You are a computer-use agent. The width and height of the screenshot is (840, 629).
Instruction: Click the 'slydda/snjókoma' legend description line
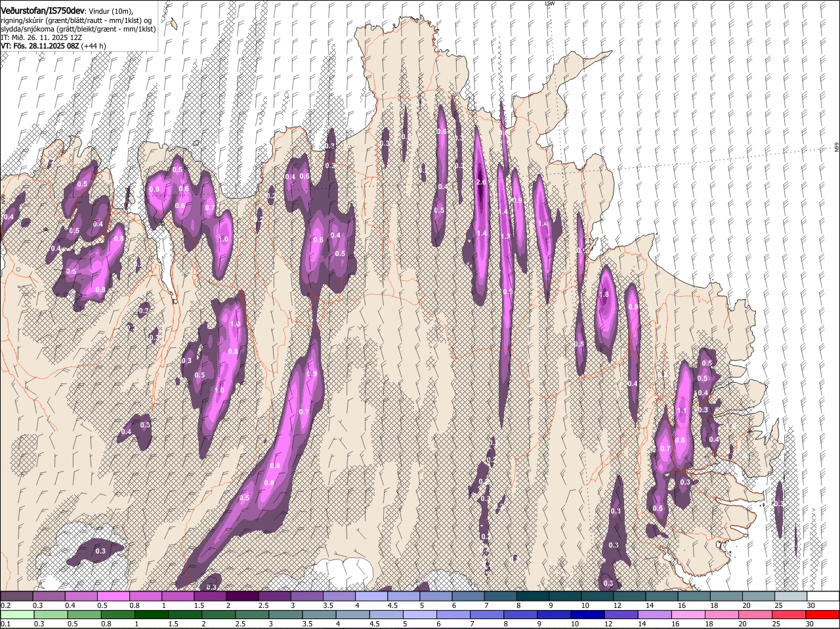click(x=78, y=29)
